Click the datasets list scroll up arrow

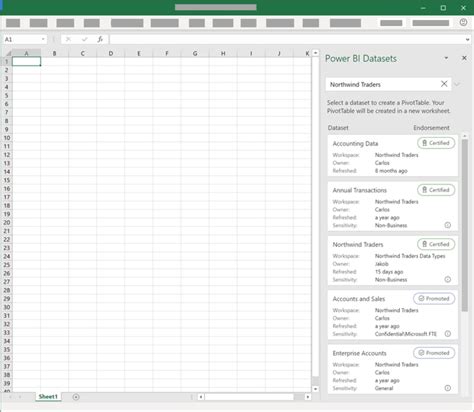(x=465, y=136)
